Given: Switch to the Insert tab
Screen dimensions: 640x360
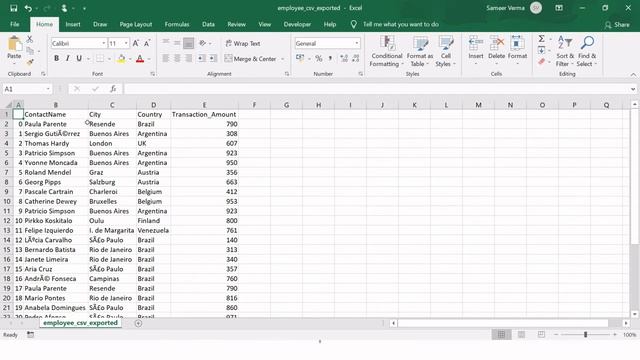Looking at the screenshot, I should pyautogui.click(x=73, y=24).
